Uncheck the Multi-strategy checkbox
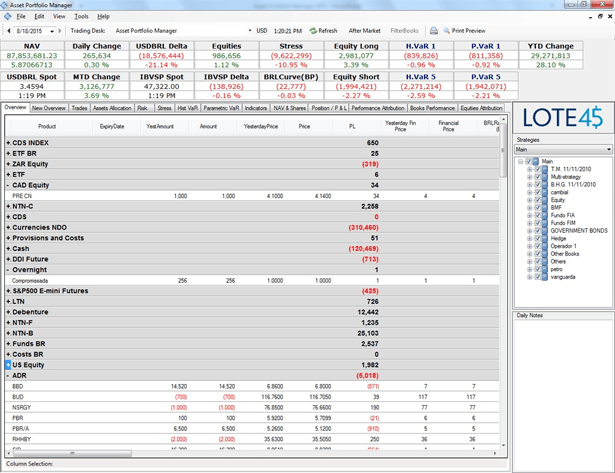Screen dimensions: 615x473 pyautogui.click(x=537, y=177)
